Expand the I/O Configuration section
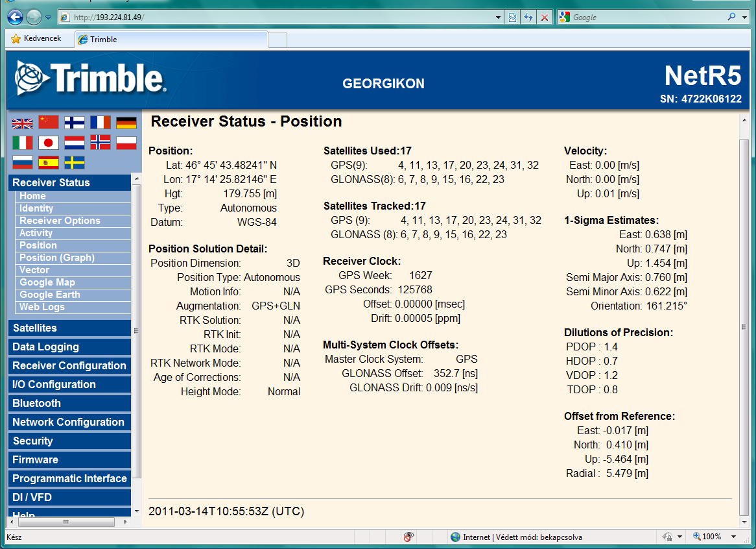Viewport: 756px width, 549px height. click(69, 384)
